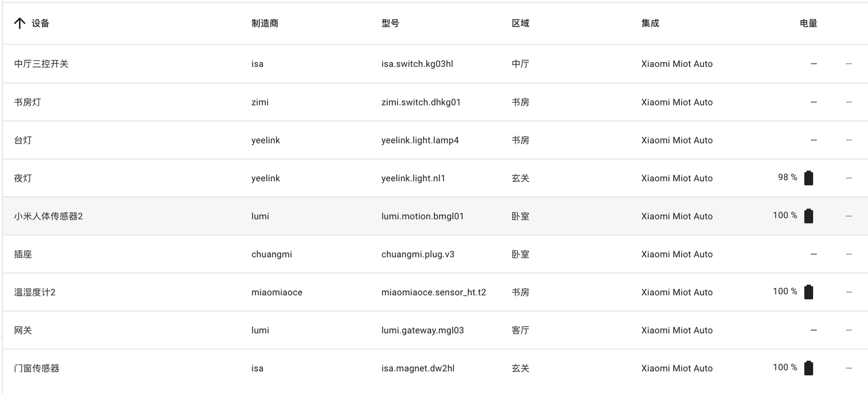Screen dimensions: 868x394
Task: Click the 电量 column header
Action: [808, 23]
